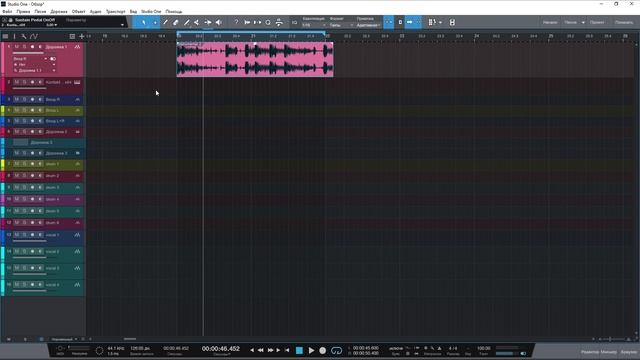This screenshot has height=360, width=640.
Task: Open the Микшер panel button
Action: pyautogui.click(x=609, y=352)
